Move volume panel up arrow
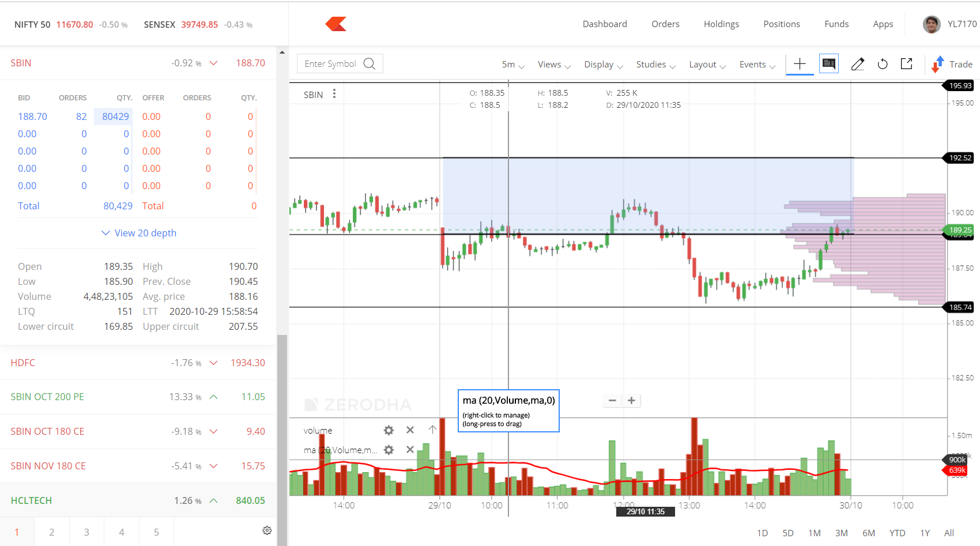Viewport: 980px width, 546px height. pos(432,430)
